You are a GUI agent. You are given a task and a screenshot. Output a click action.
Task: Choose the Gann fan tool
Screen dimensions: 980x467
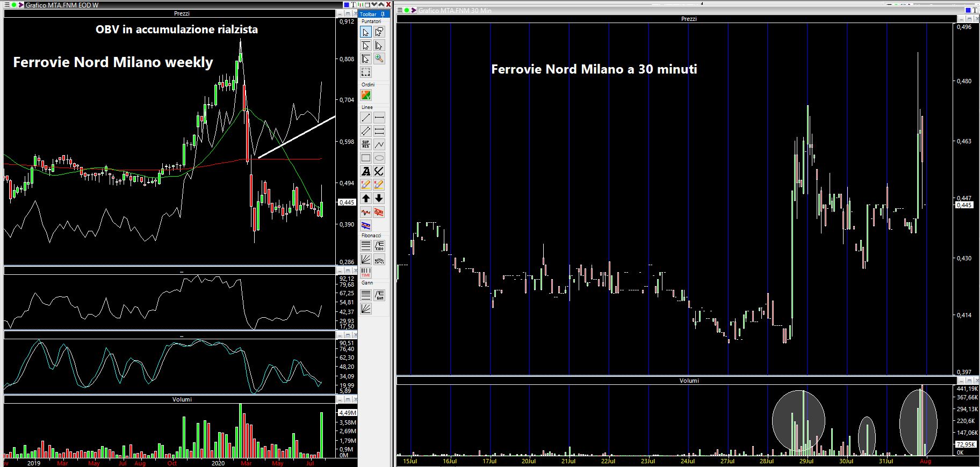point(366,308)
